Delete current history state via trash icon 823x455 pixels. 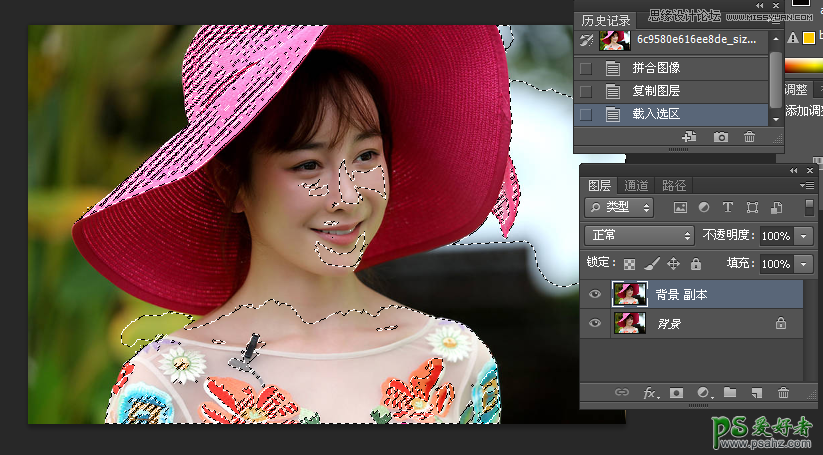coord(749,137)
